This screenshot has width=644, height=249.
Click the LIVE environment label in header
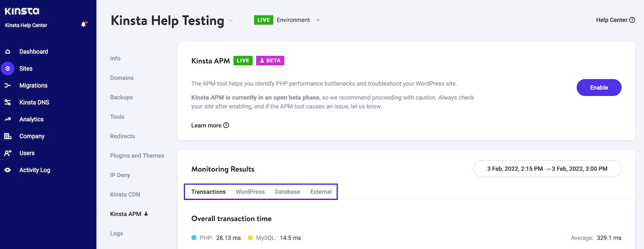[x=264, y=20]
